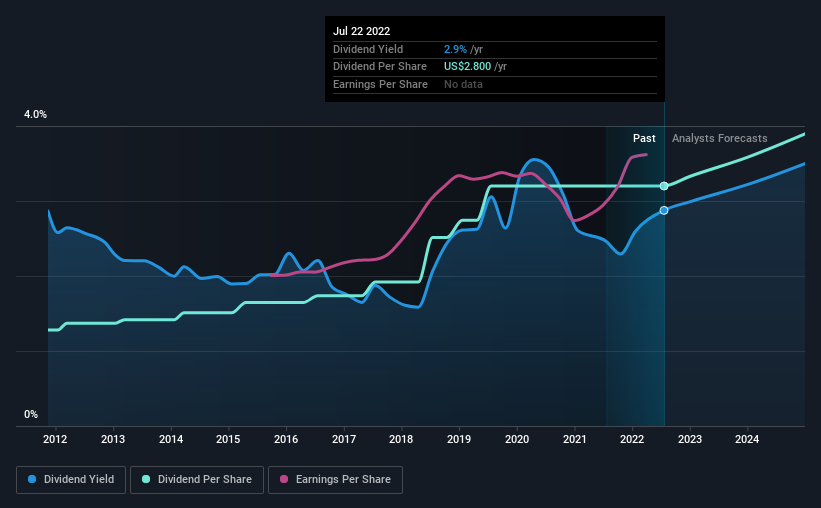The height and width of the screenshot is (508, 821).
Task: Click the tooltip Earnings Per Share row label
Action: 380,84
